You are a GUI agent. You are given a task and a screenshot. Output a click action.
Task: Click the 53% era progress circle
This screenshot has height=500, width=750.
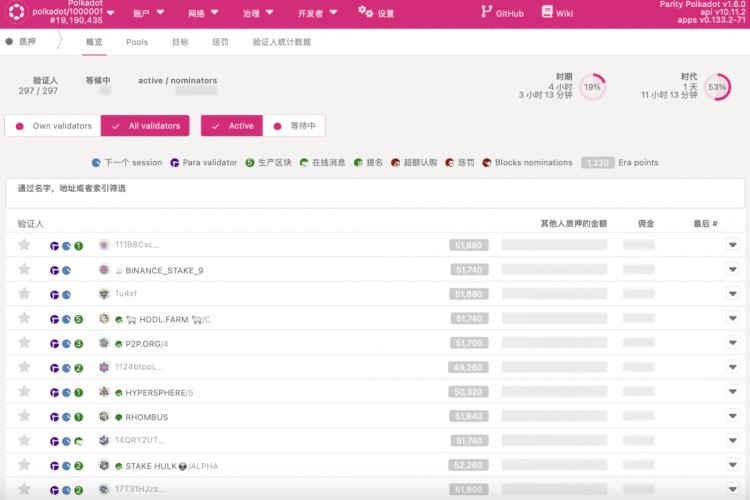(x=717, y=87)
